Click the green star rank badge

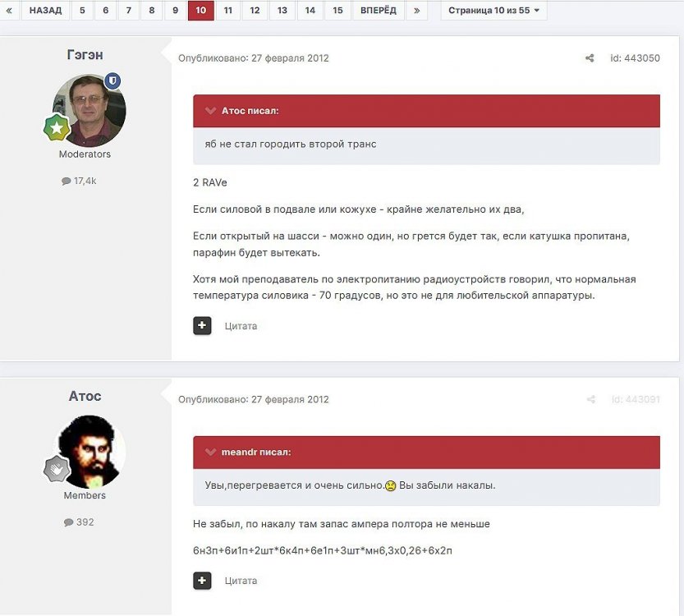coord(56,128)
